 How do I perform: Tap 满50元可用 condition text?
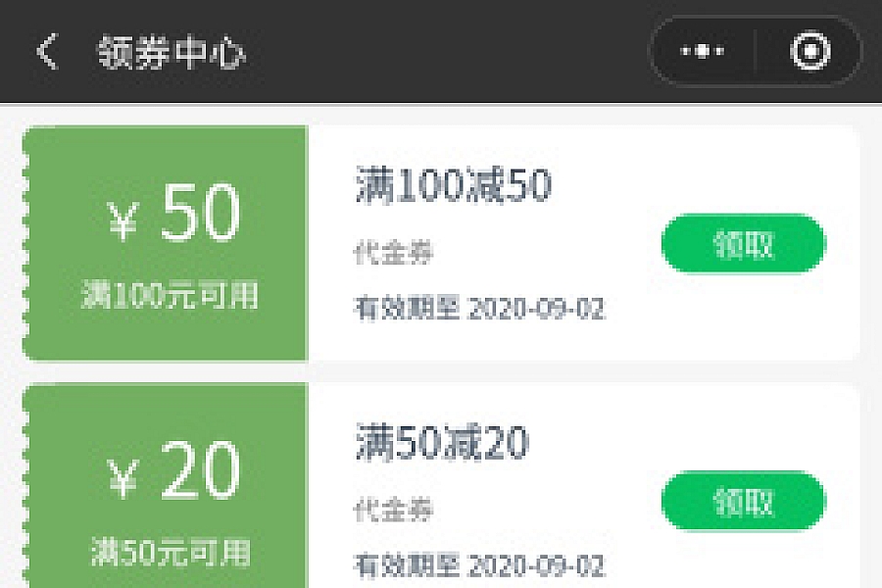tap(171, 552)
